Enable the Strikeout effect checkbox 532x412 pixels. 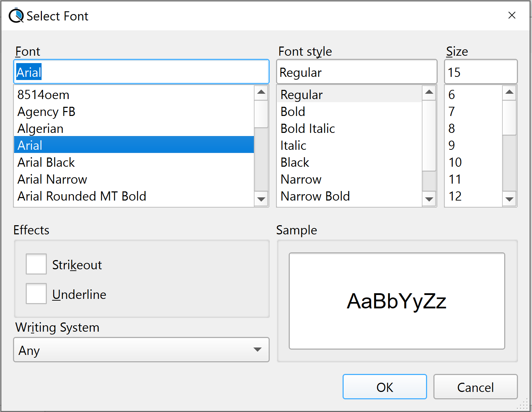[x=36, y=264]
